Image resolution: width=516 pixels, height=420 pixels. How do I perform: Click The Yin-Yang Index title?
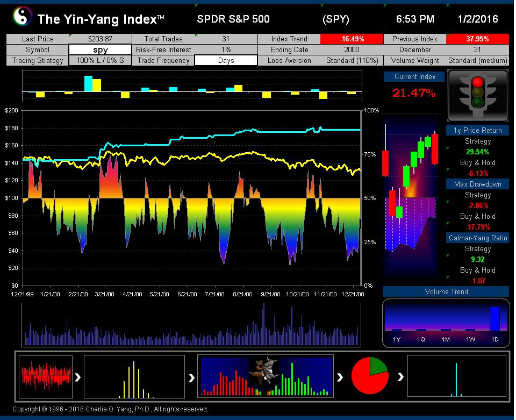pos(101,19)
